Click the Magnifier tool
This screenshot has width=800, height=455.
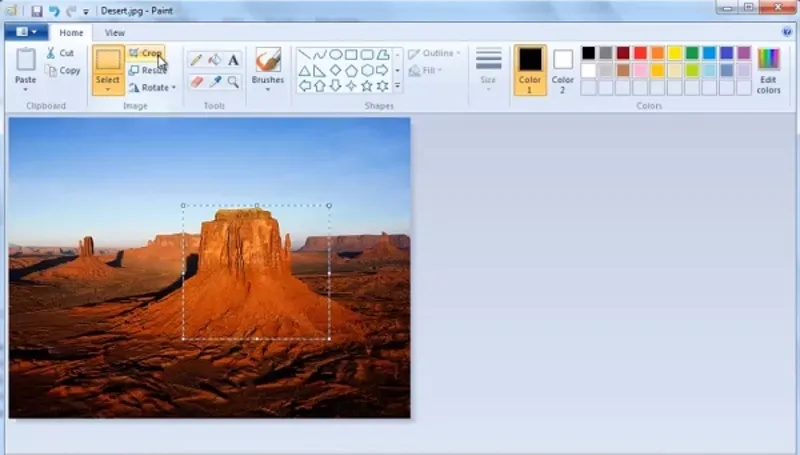233,82
